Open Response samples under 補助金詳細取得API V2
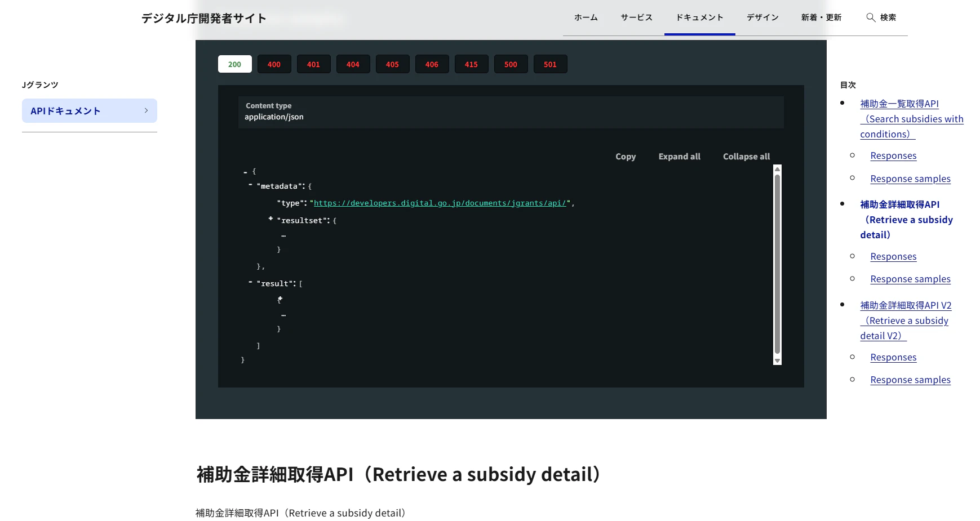The width and height of the screenshot is (980, 521). (910, 380)
